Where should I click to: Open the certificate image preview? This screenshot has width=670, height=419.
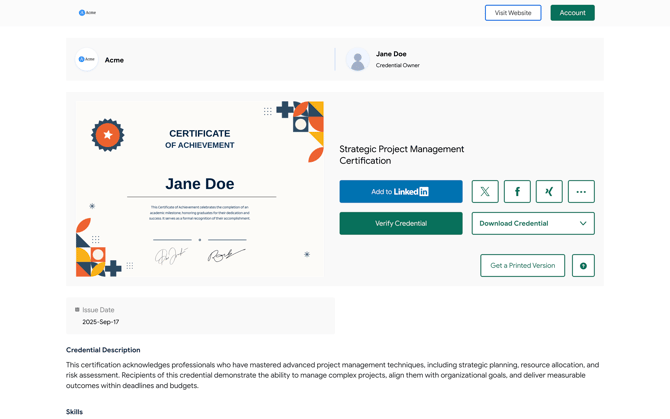(200, 189)
